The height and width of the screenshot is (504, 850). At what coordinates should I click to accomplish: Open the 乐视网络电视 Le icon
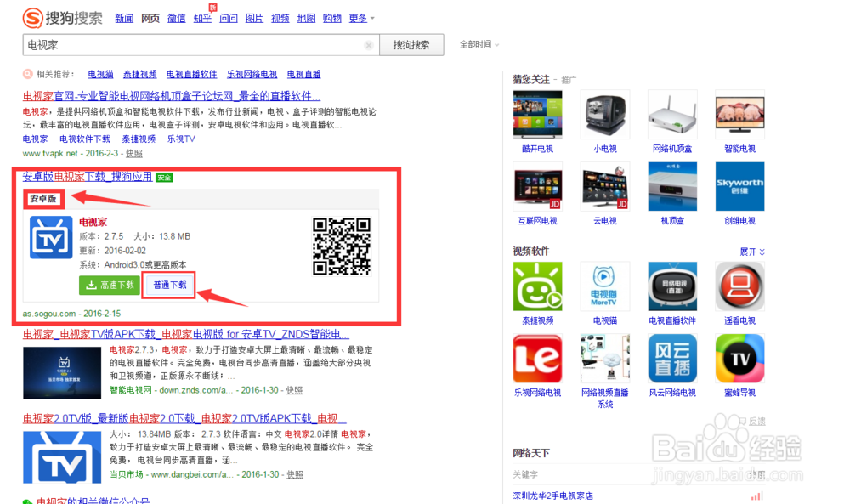tap(538, 358)
